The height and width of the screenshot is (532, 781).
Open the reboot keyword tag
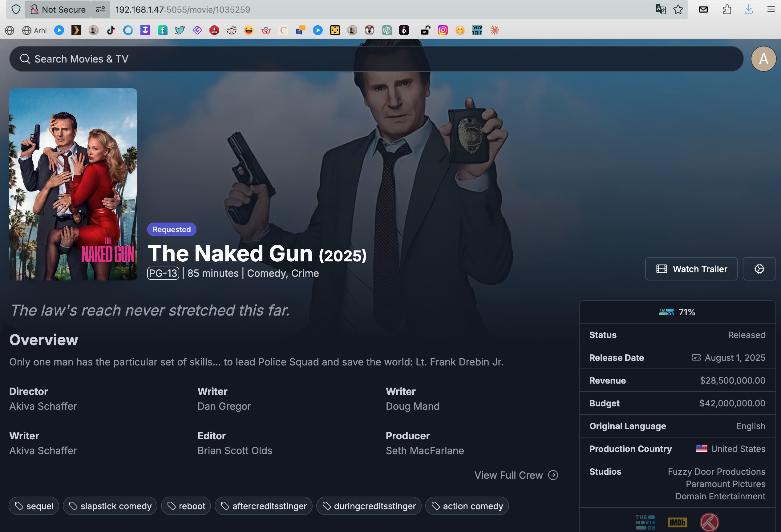[186, 506]
